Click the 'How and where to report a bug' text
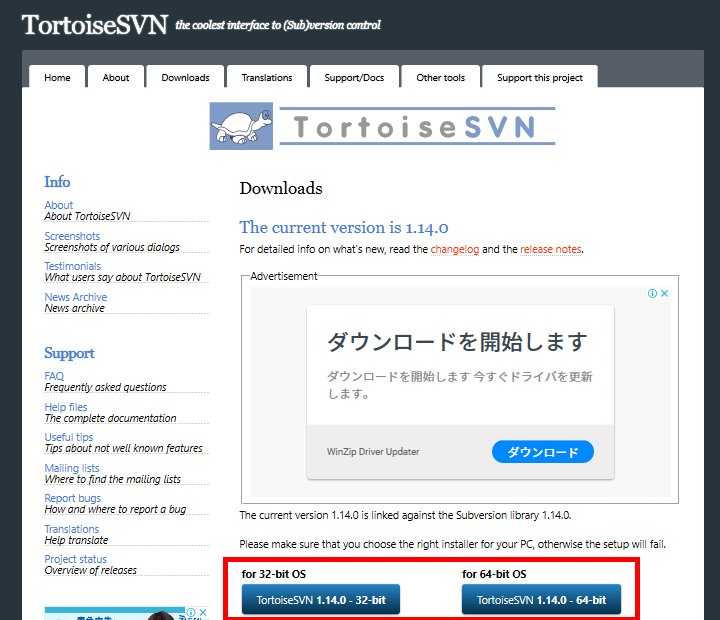 [x=115, y=509]
